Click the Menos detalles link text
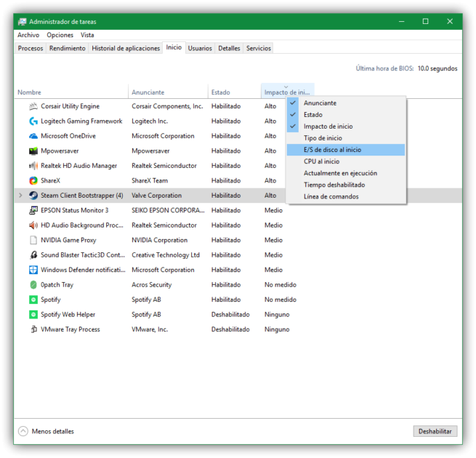The height and width of the screenshot is (458, 476). [53, 431]
